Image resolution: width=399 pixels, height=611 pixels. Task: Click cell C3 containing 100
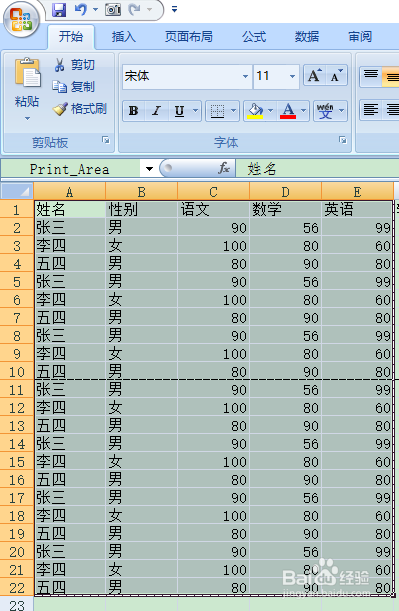(x=214, y=245)
